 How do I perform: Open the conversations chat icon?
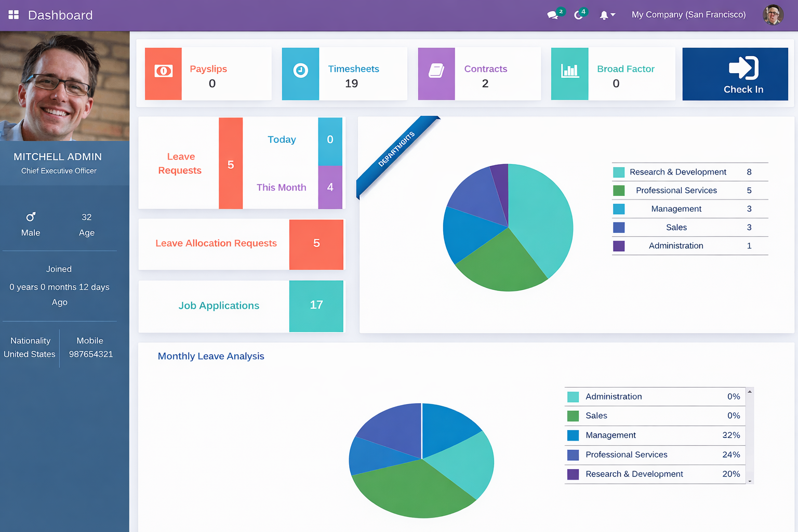click(553, 15)
